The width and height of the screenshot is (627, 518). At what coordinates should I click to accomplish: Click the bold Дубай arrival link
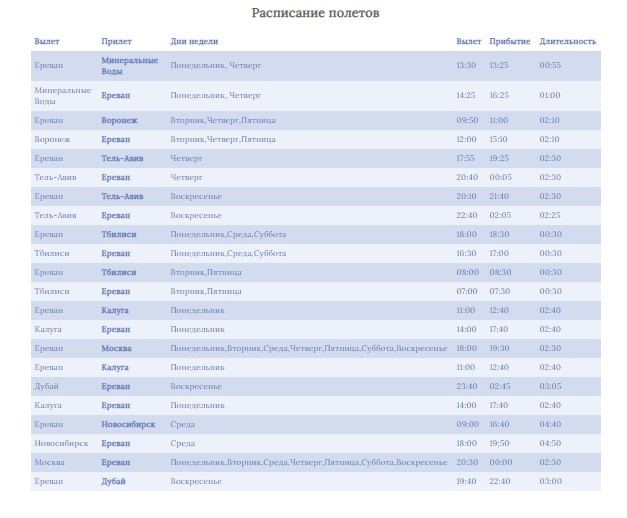pyautogui.click(x=113, y=481)
